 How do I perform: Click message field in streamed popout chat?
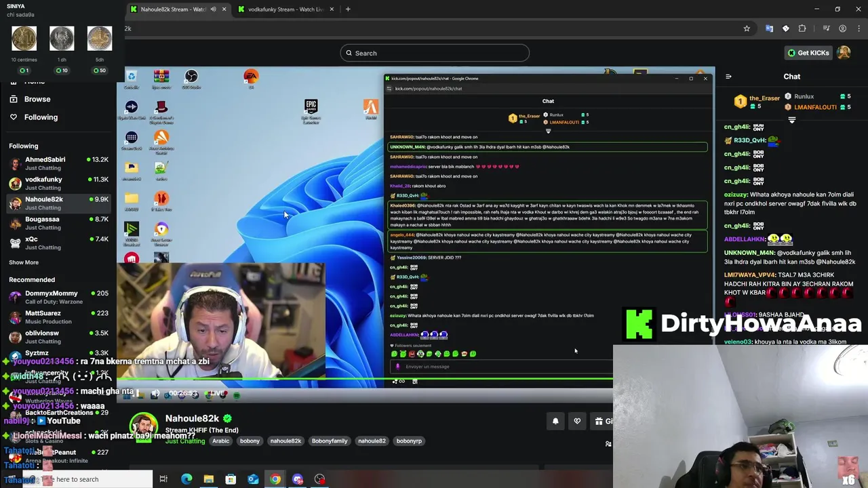(x=502, y=367)
